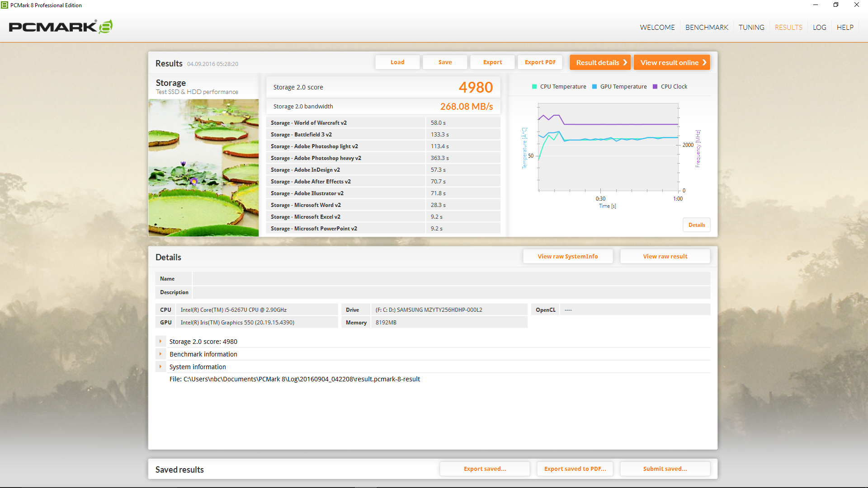This screenshot has width=868, height=488.
Task: Click the Result details button
Action: [601, 62]
